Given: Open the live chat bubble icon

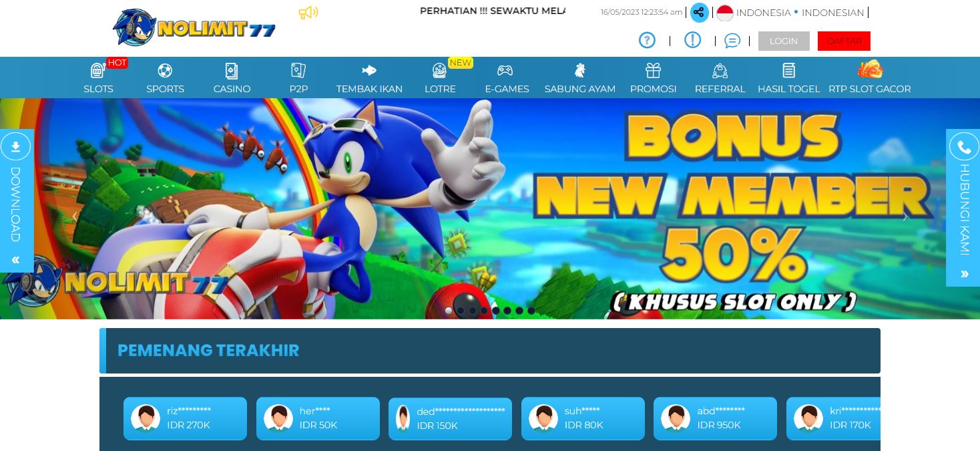Looking at the screenshot, I should [732, 41].
